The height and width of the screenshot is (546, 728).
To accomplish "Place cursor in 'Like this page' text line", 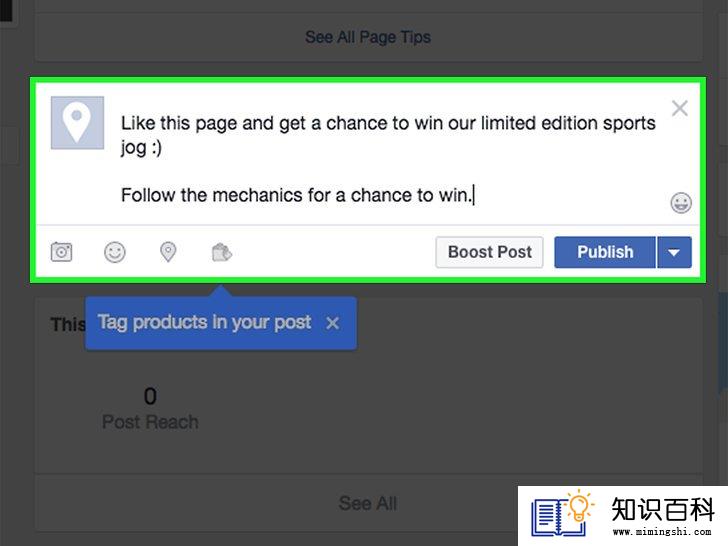I will pos(388,124).
